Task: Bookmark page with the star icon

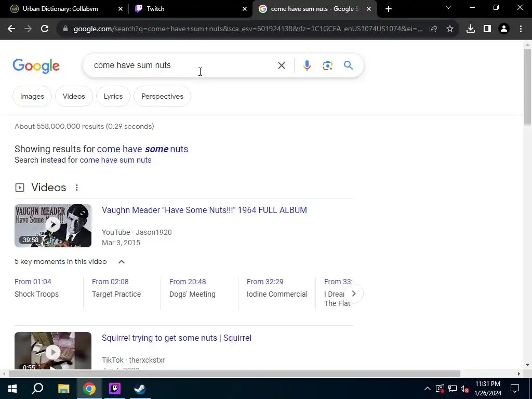Action: click(450, 29)
